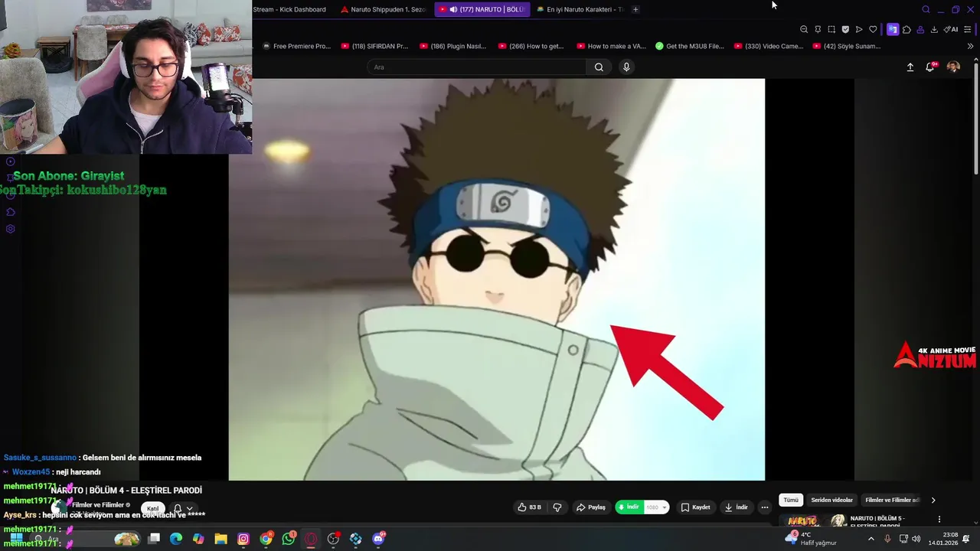Open the Naruto Shippuden 1. Sezon tab
Viewport: 980px width, 551px height.
click(x=383, y=9)
